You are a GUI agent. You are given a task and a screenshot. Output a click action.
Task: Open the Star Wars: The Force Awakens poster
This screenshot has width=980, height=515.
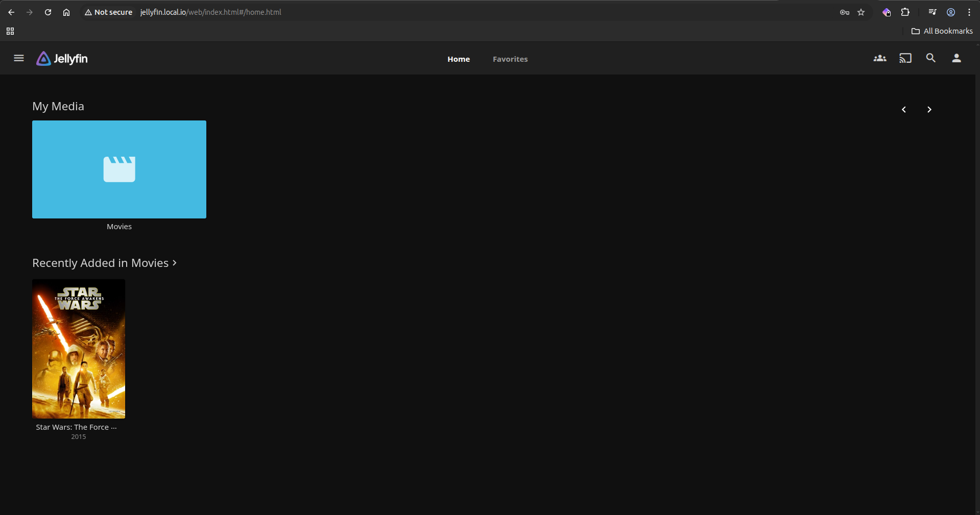point(79,349)
